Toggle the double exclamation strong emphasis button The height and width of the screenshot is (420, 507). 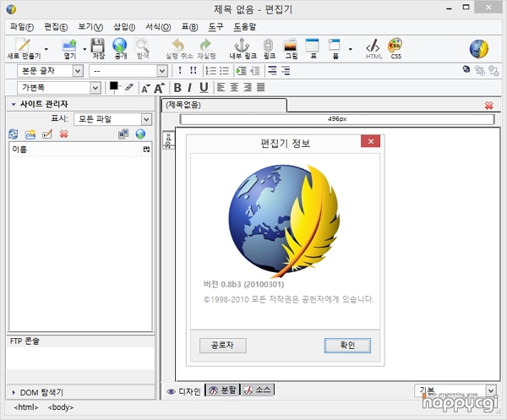193,70
